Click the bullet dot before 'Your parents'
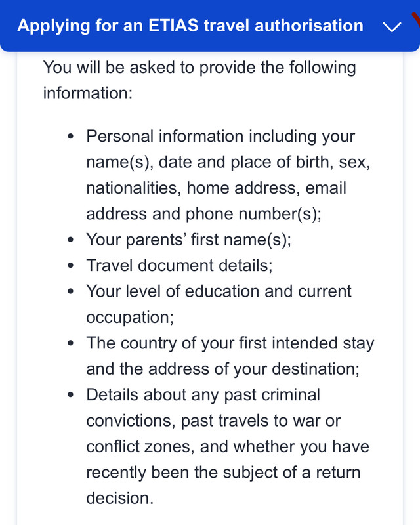 point(70,240)
